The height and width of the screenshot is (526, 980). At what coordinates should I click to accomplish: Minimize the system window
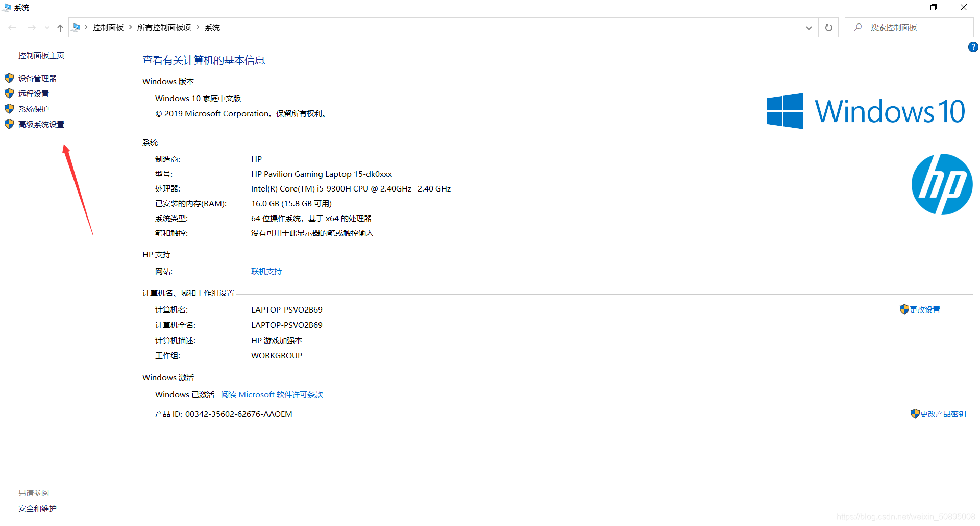(x=904, y=7)
